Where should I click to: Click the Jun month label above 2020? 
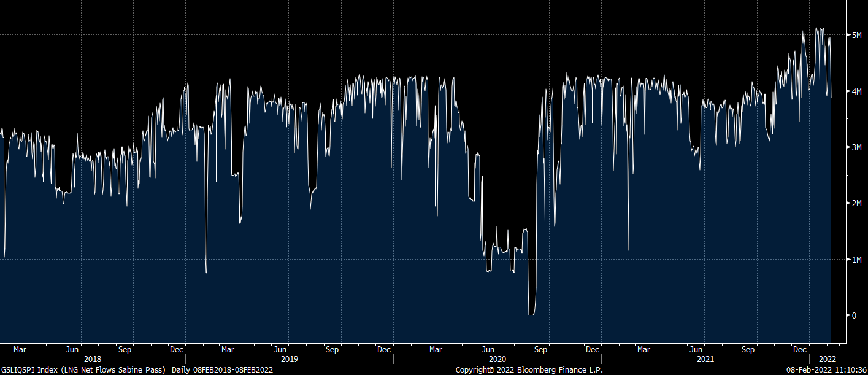point(488,349)
